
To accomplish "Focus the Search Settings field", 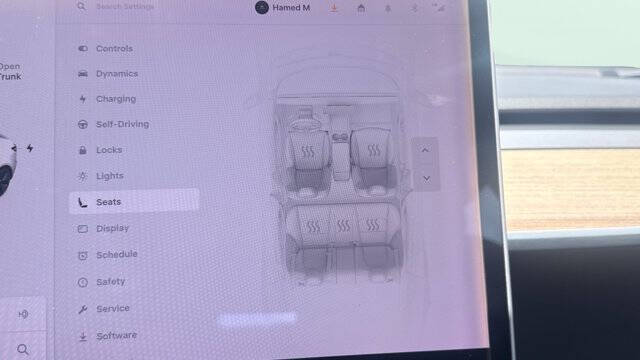I will [125, 7].
